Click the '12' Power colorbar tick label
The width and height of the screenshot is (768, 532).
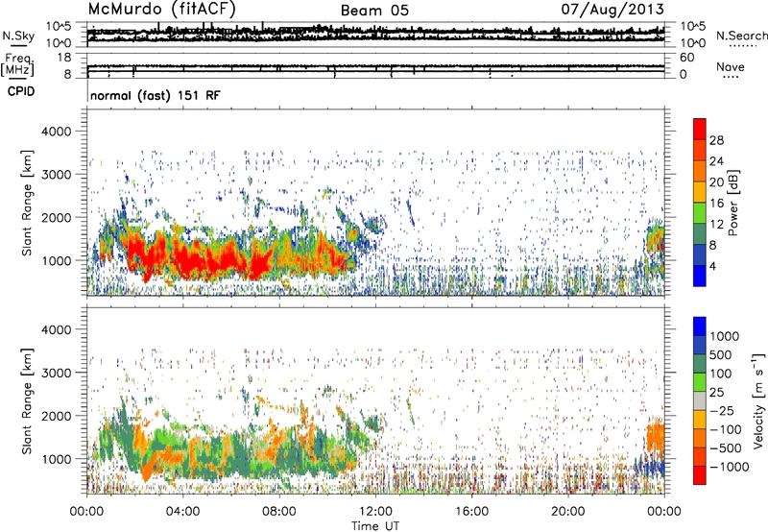(x=716, y=225)
